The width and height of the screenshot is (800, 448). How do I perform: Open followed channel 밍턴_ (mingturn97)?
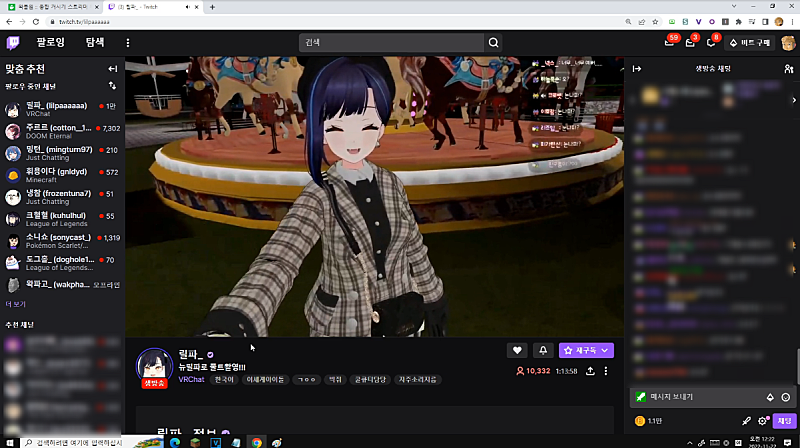pos(62,153)
